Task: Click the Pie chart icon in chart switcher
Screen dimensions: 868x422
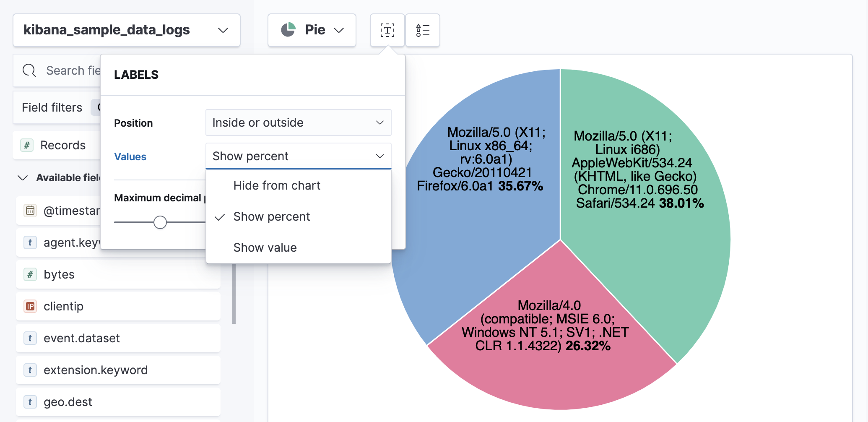Action: [289, 30]
